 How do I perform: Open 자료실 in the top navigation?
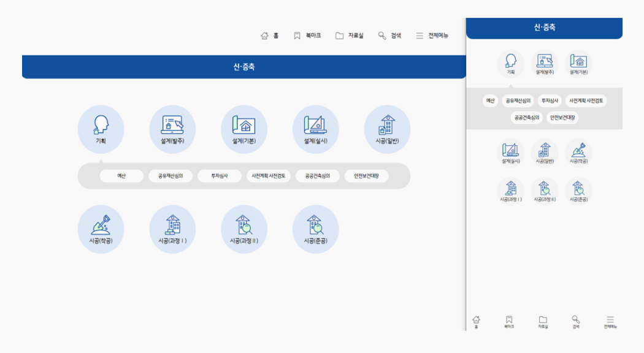click(x=349, y=36)
